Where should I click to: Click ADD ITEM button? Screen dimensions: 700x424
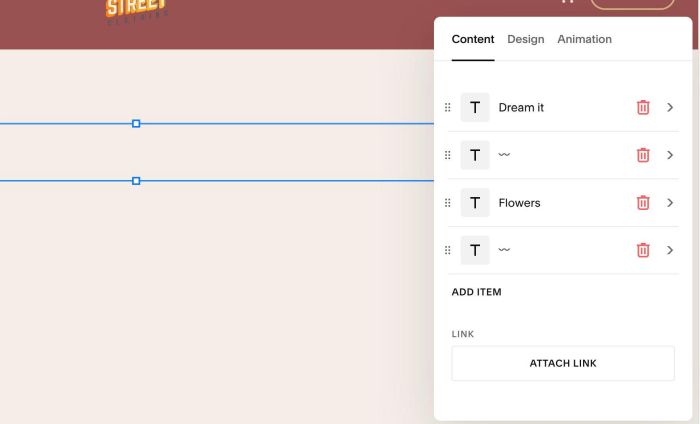click(476, 292)
